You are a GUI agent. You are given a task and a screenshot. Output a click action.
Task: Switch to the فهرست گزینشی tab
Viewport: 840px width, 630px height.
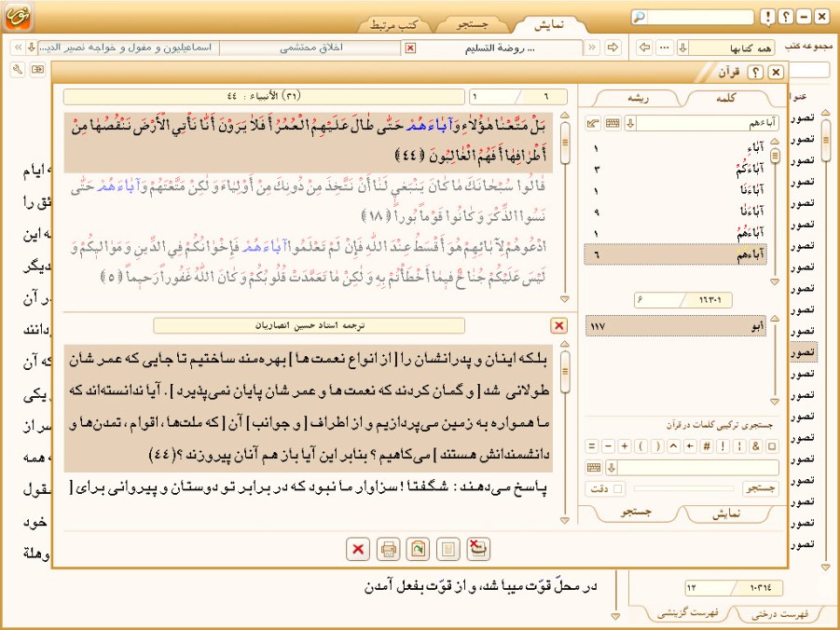click(x=687, y=613)
